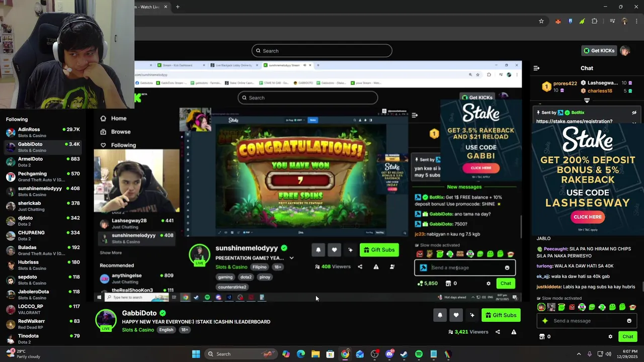The height and width of the screenshot is (362, 644).
Task: Open Buladas channel in sidebar
Action: [43, 250]
